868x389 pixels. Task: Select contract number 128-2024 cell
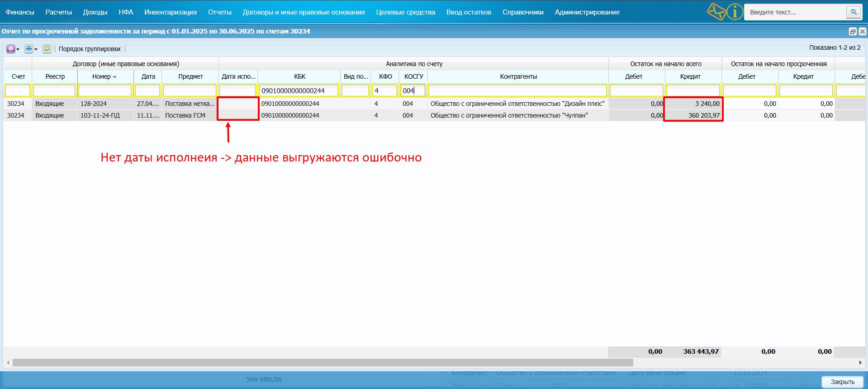(x=105, y=104)
